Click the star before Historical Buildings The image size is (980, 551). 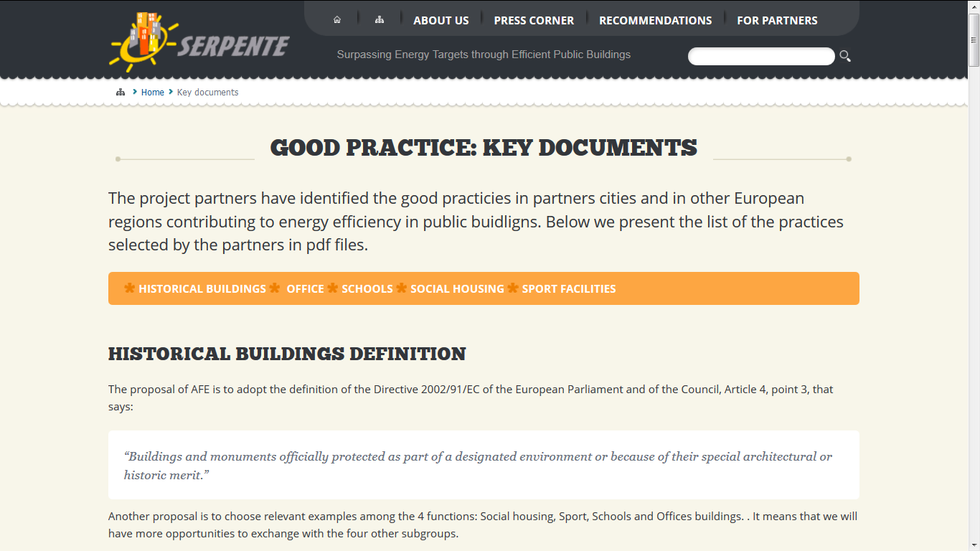(130, 288)
